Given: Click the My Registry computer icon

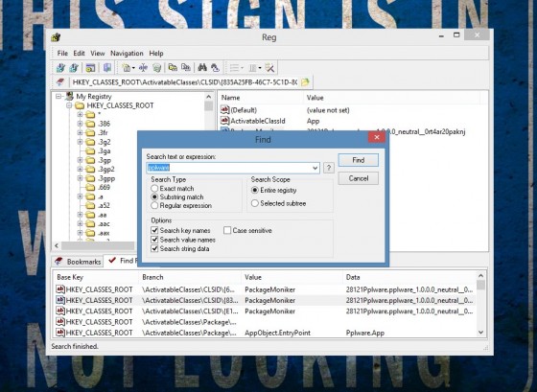Looking at the screenshot, I should [x=69, y=96].
